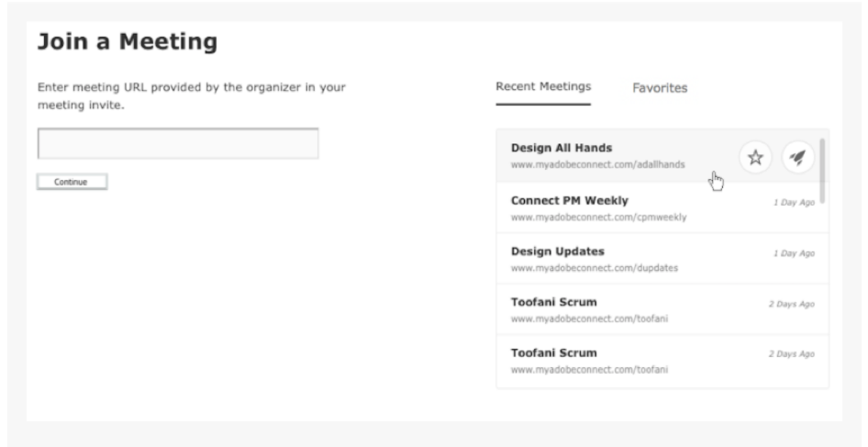Open the myadobeconnect.com/adallhands link
Viewport: 868px width, 447px height.
[x=598, y=164]
